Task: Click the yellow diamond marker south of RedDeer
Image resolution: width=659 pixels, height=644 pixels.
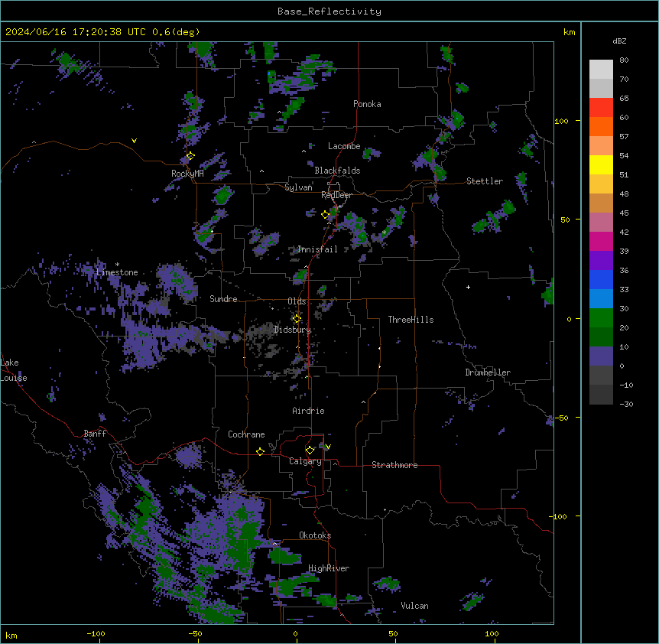Action: tap(326, 215)
